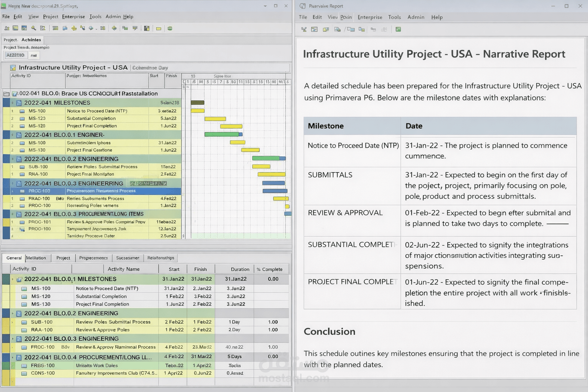Click the table rows icon in left toolbar
Screen dimensions: 588x392
coord(56,28)
